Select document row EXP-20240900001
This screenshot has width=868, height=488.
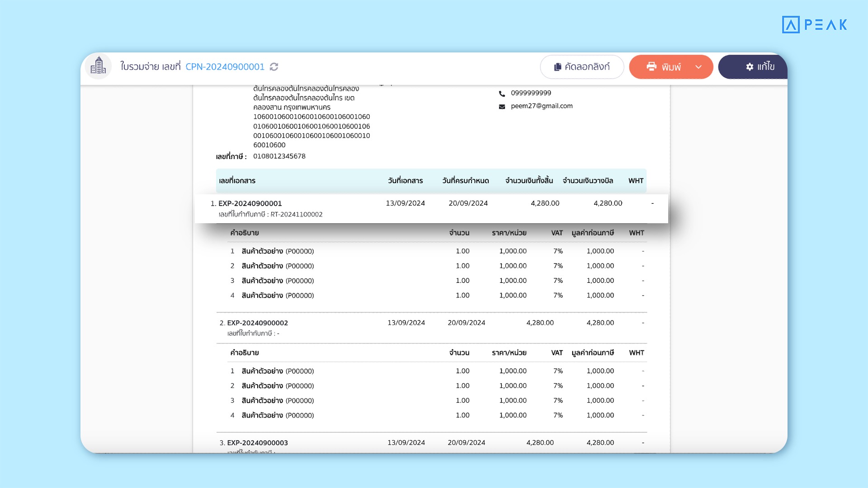431,208
